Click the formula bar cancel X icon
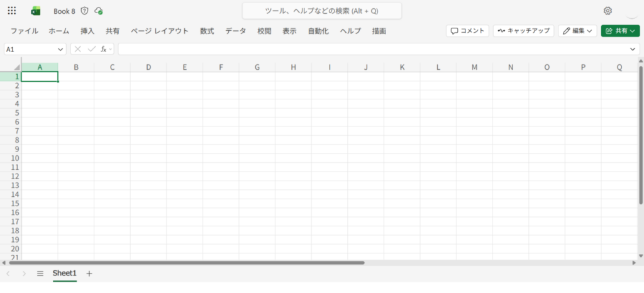Viewport: 644px width, 293px height. point(78,49)
